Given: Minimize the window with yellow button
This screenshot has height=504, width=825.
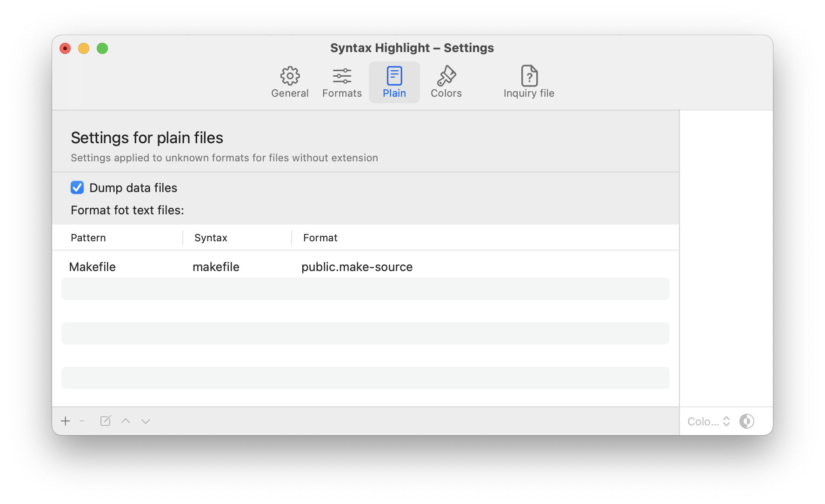Looking at the screenshot, I should coord(84,48).
